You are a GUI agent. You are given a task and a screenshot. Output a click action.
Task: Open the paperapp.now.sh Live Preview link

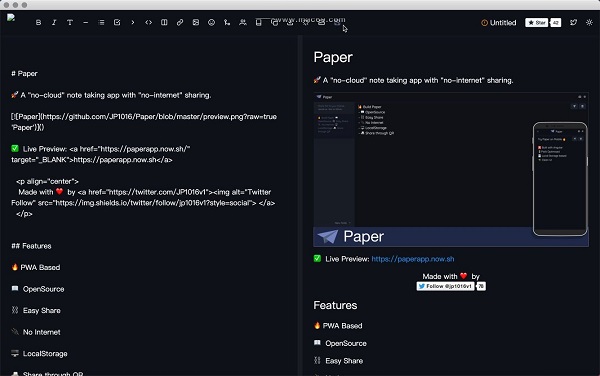click(412, 259)
